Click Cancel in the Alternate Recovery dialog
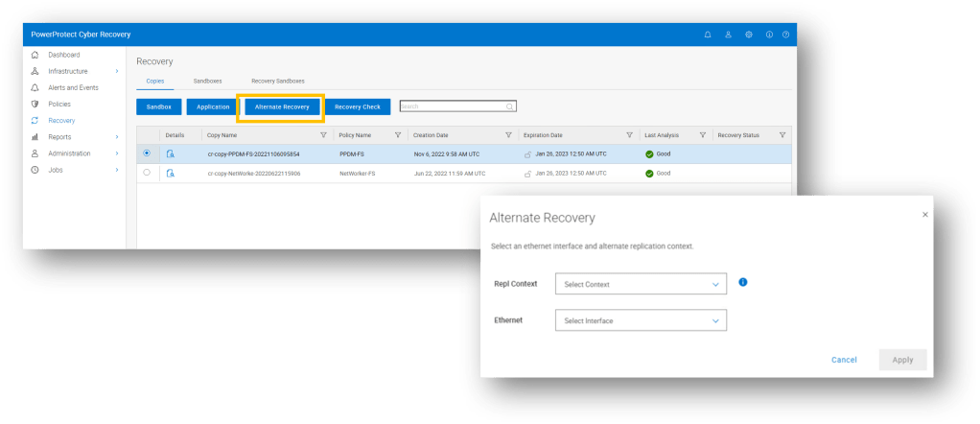Viewport: 980px width, 424px height. click(844, 360)
